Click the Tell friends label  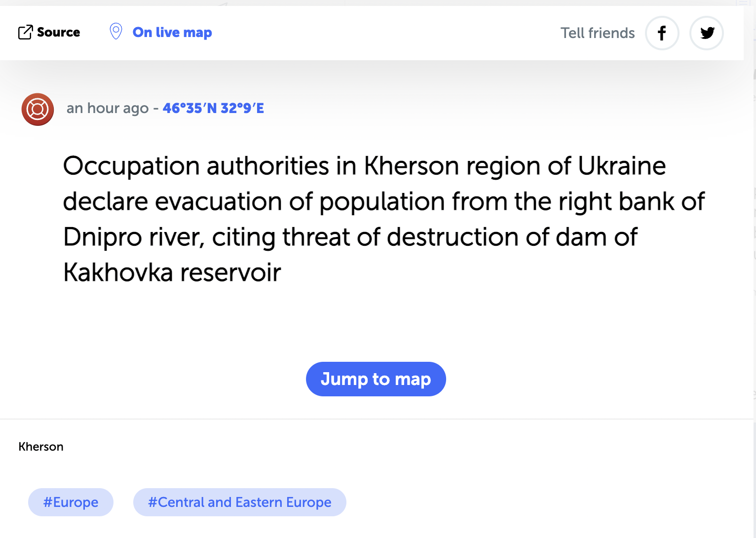coord(598,33)
